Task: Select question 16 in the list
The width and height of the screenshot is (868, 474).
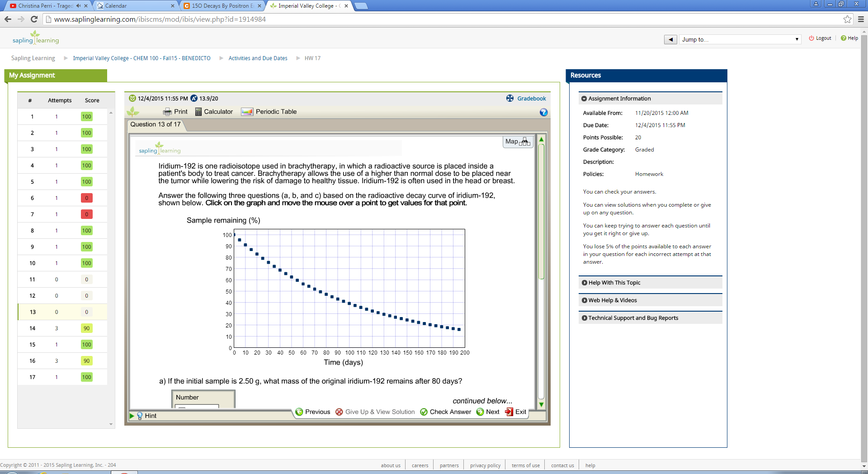Action: tap(62, 361)
